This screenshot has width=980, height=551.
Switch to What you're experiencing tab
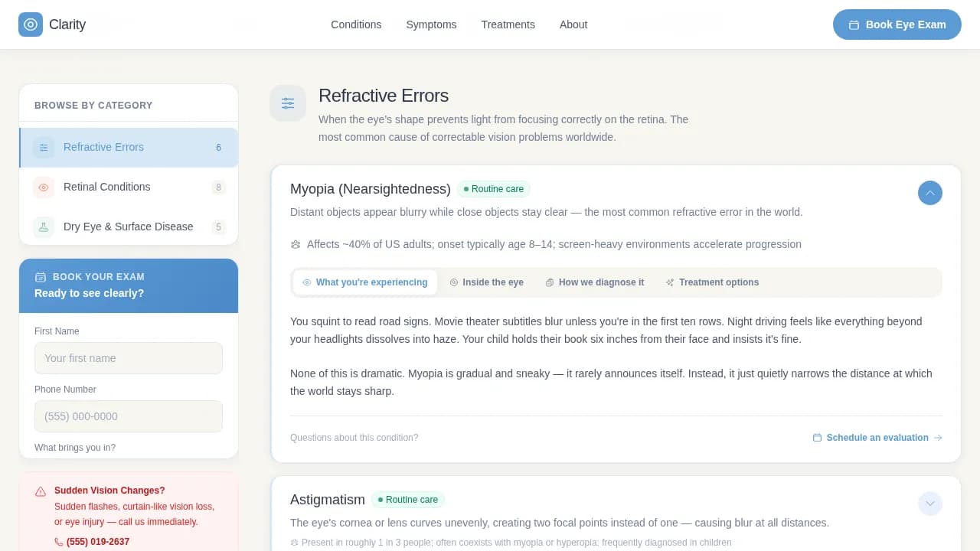click(x=365, y=282)
